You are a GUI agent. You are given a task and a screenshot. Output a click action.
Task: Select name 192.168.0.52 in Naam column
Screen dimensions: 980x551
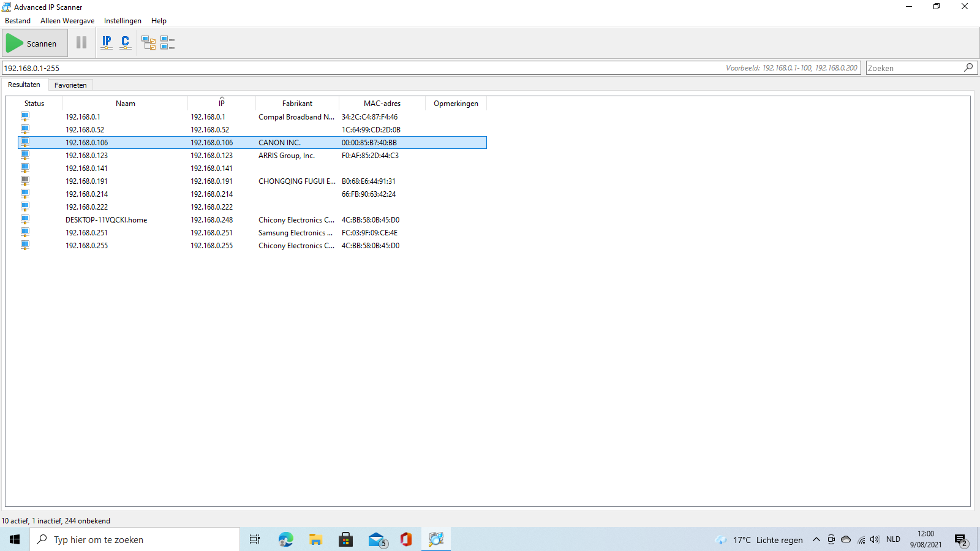85,130
